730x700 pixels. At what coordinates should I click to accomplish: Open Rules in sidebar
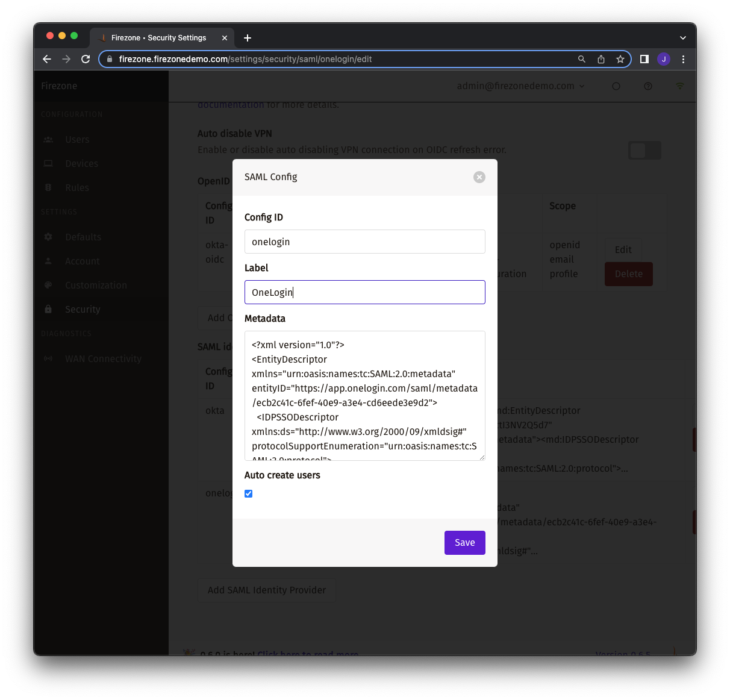tap(77, 188)
